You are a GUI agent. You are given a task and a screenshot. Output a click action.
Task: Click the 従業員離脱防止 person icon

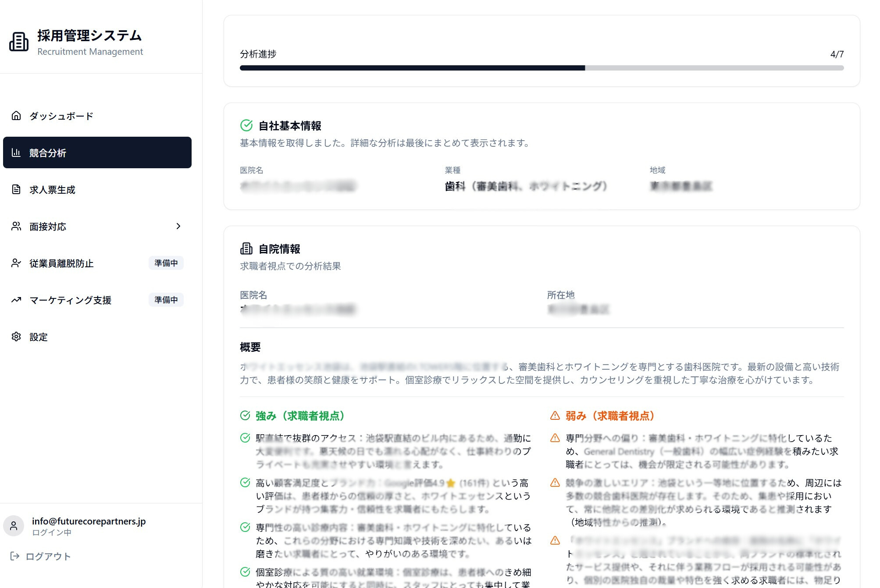(16, 263)
